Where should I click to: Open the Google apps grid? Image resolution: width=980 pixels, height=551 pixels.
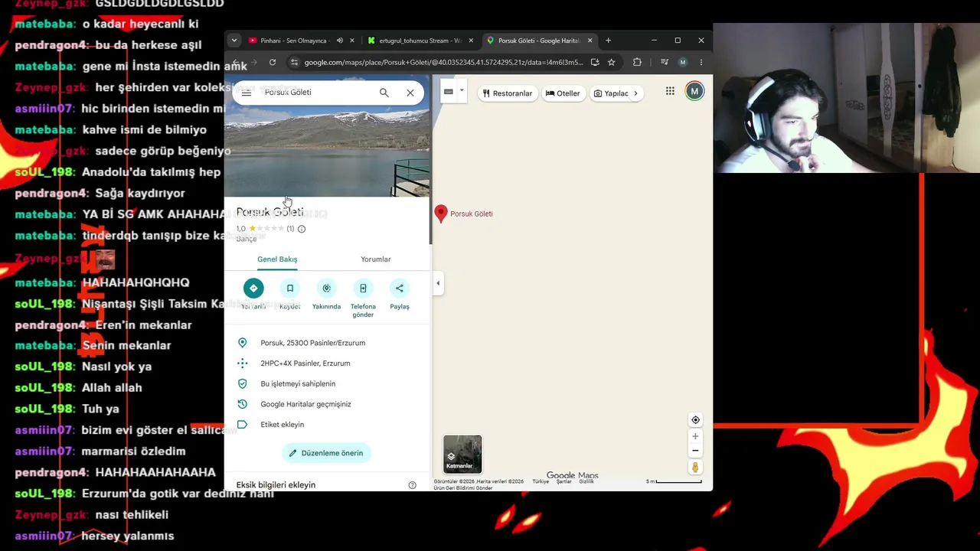click(670, 91)
